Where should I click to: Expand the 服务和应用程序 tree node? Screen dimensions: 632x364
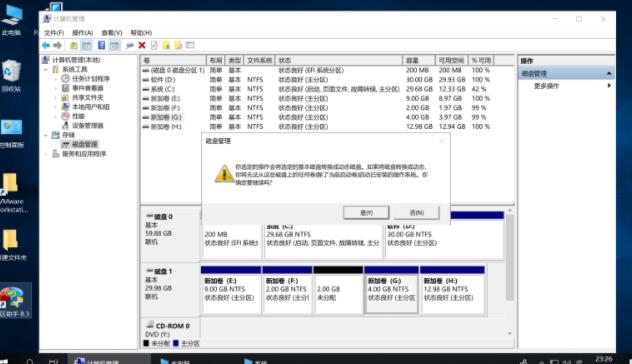(46, 154)
